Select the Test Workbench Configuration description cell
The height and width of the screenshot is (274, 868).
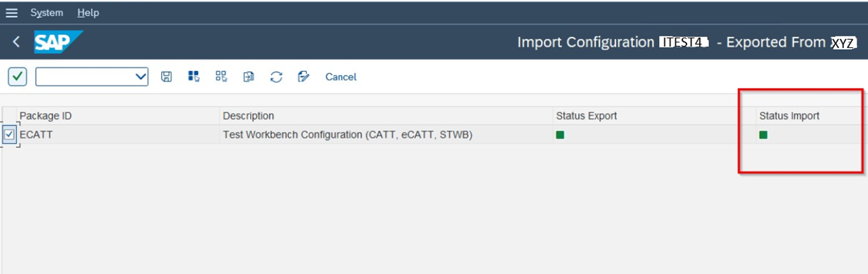pyautogui.click(x=348, y=135)
